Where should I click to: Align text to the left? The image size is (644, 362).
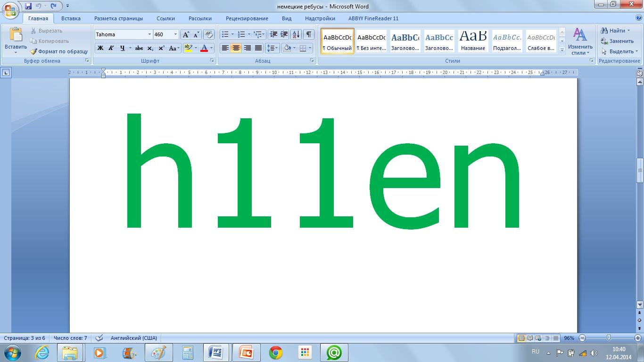(225, 48)
